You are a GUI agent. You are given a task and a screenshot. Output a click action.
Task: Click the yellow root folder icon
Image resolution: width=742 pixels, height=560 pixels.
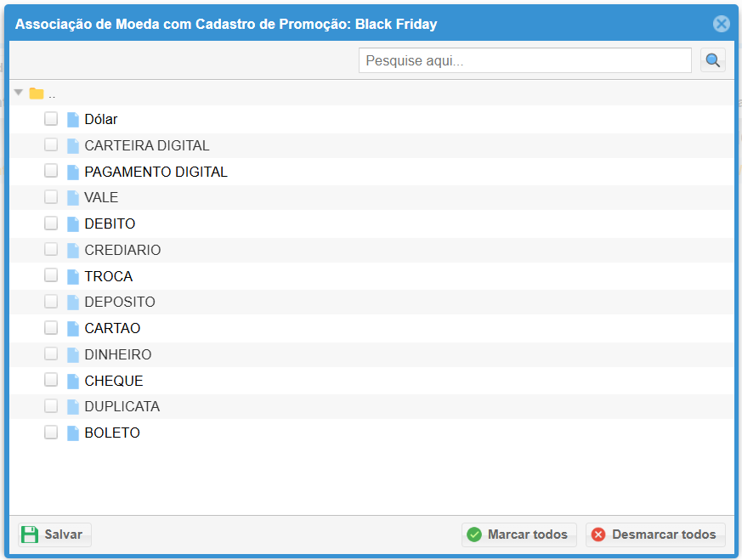coord(37,93)
